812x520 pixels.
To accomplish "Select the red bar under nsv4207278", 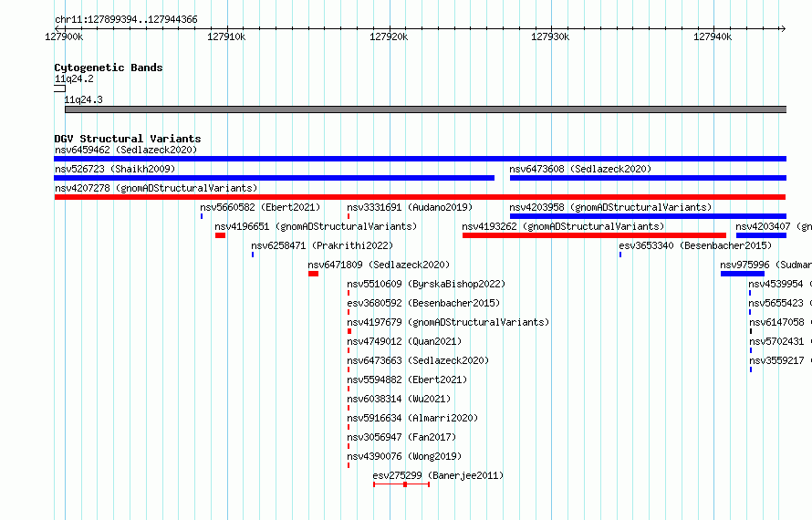I will tap(420, 197).
